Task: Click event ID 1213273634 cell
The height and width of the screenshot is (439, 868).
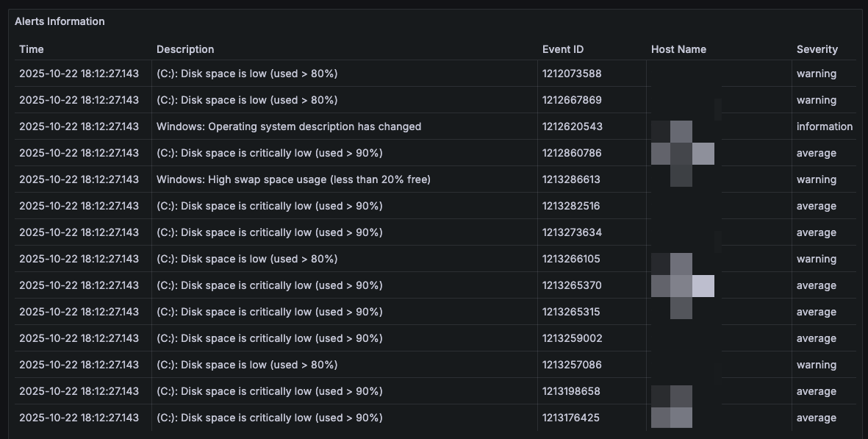Action: [572, 232]
